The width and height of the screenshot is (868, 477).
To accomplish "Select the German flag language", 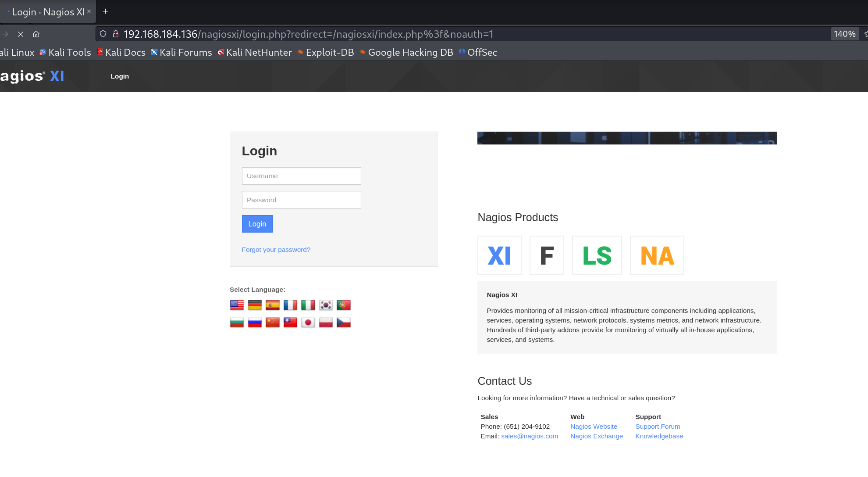I will click(255, 305).
